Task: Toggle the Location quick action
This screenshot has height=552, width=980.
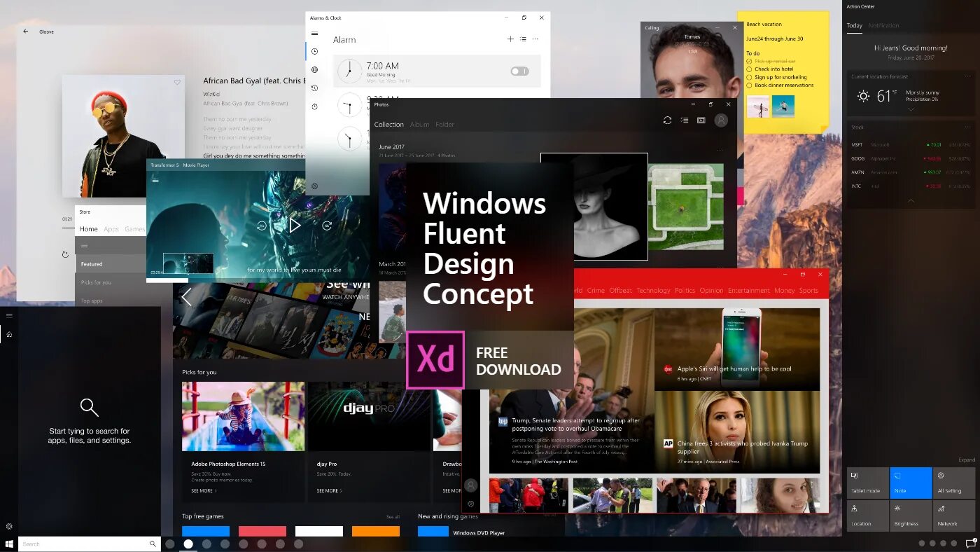Action: coord(867,516)
